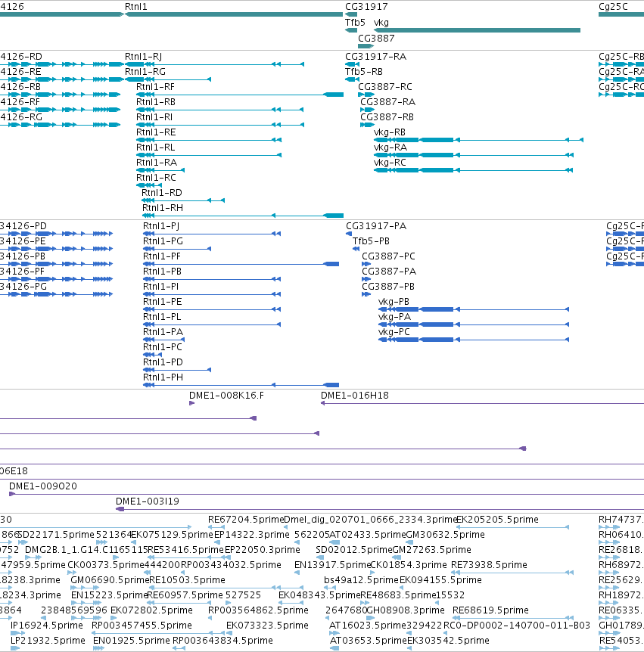Image resolution: width=644 pixels, height=652 pixels.
Task: Select the Rtnl1 gene bar
Action: (234, 14)
